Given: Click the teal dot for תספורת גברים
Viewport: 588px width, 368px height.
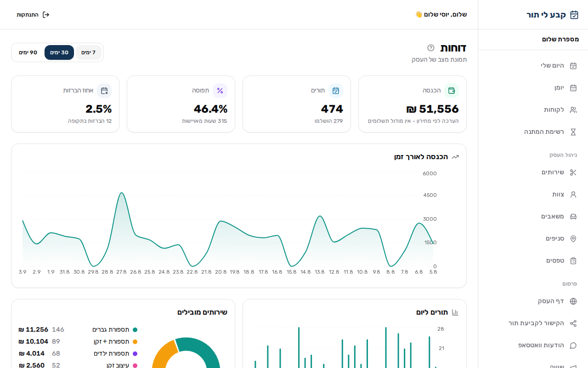Looking at the screenshot, I should (x=135, y=330).
